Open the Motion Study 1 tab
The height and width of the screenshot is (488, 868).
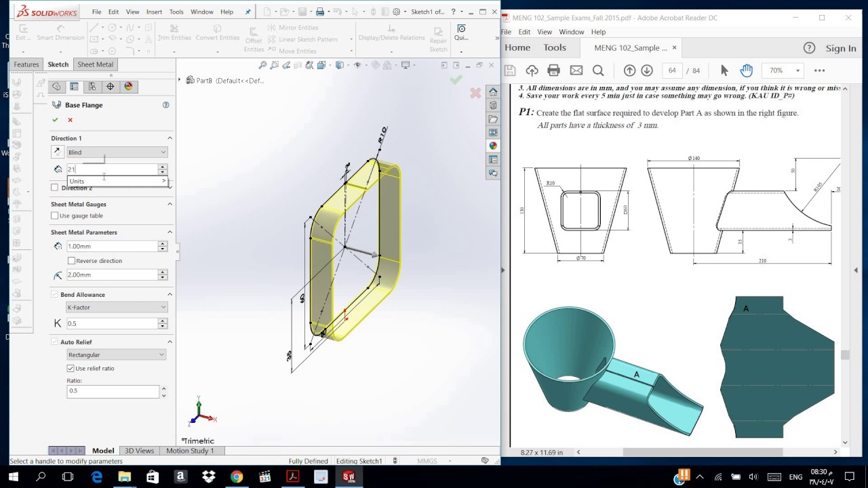click(x=190, y=451)
